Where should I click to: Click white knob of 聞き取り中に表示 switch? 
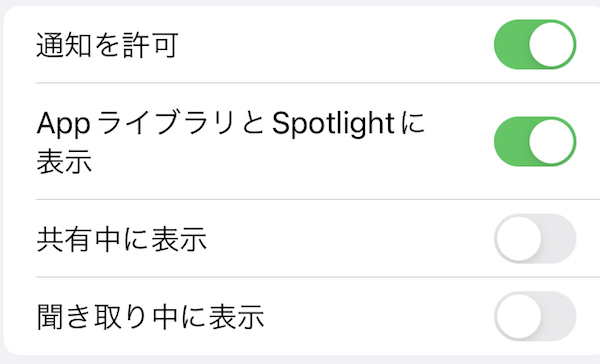(x=519, y=316)
